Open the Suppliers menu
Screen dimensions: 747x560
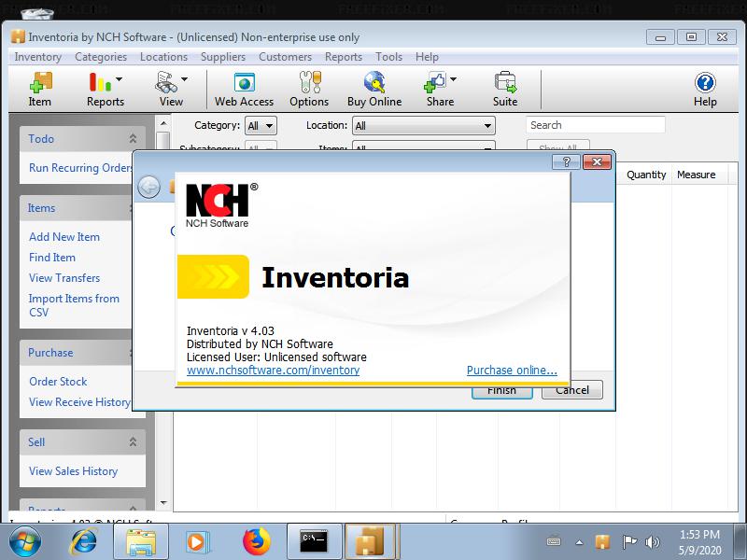[223, 57]
